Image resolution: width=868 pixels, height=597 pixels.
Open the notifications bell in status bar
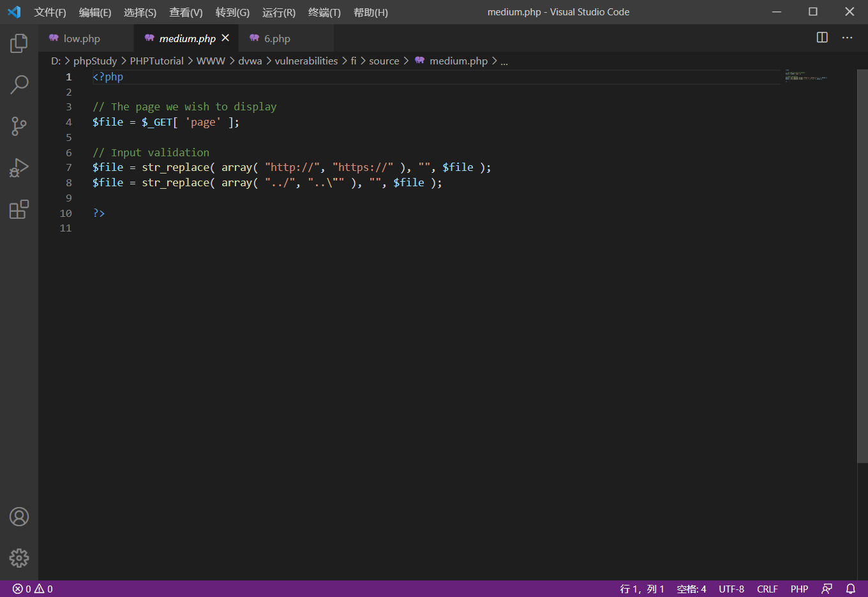click(850, 589)
